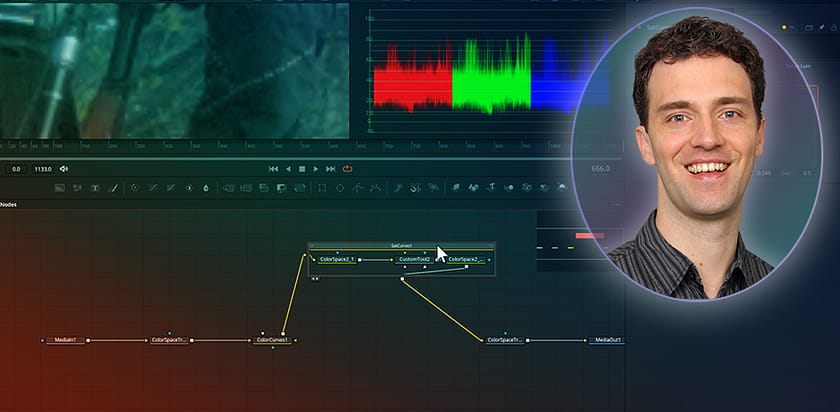Add a Merge node from the toolbar
The height and width of the screenshot is (412, 840).
point(229,188)
